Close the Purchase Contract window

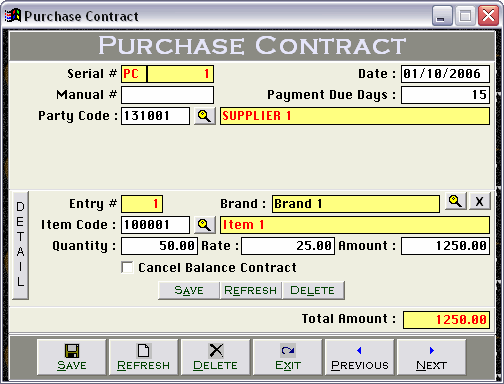(488, 15)
